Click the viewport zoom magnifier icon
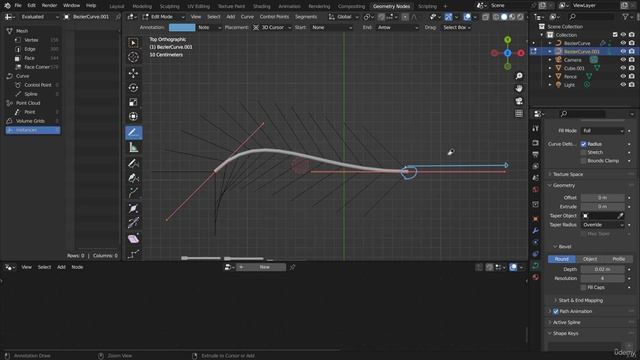This screenshot has width=640, height=360. point(519,76)
